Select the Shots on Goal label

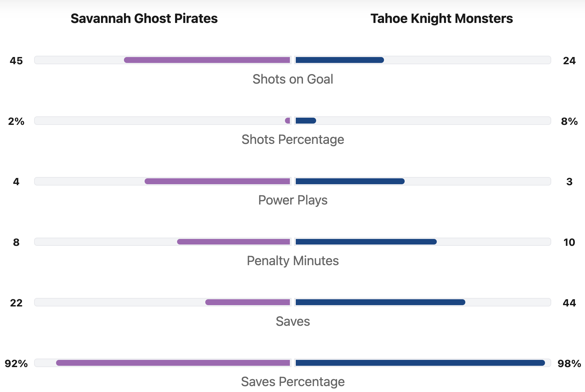(x=292, y=79)
